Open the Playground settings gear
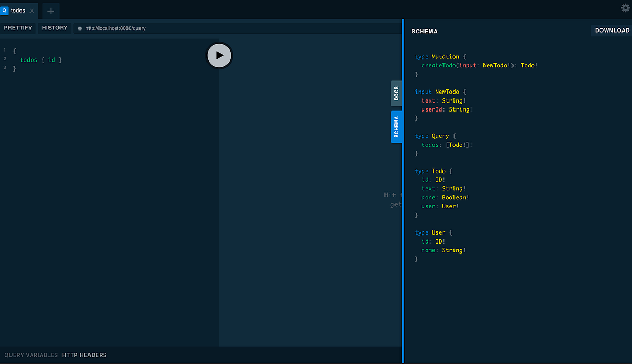Image resolution: width=632 pixels, height=364 pixels. coord(625,8)
